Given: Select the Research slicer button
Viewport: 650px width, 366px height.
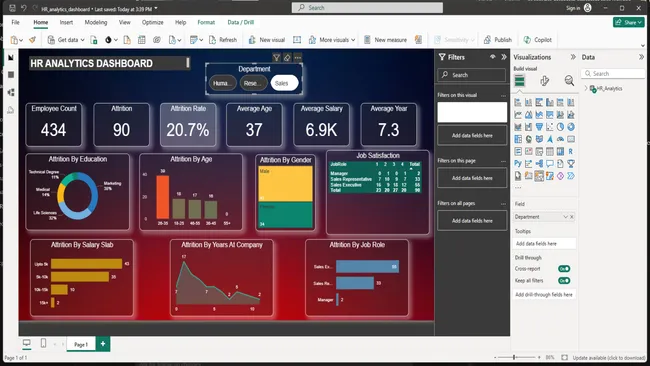Looking at the screenshot, I should [x=253, y=83].
